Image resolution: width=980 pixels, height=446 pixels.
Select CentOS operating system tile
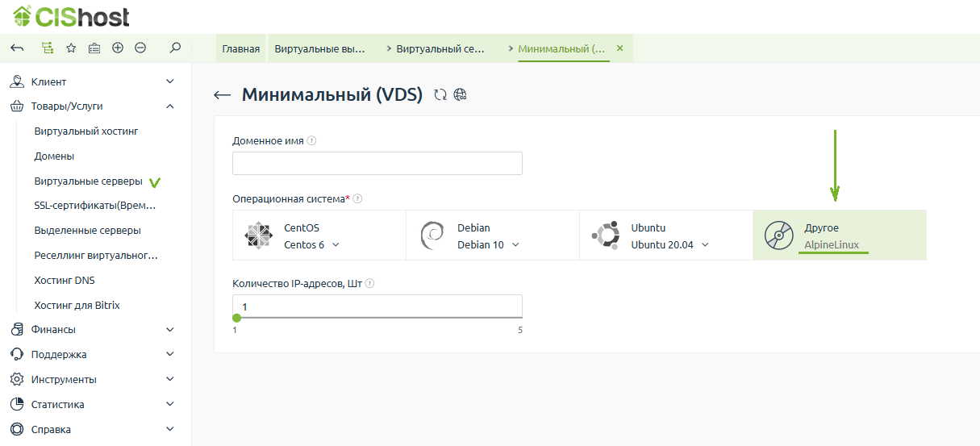point(319,236)
